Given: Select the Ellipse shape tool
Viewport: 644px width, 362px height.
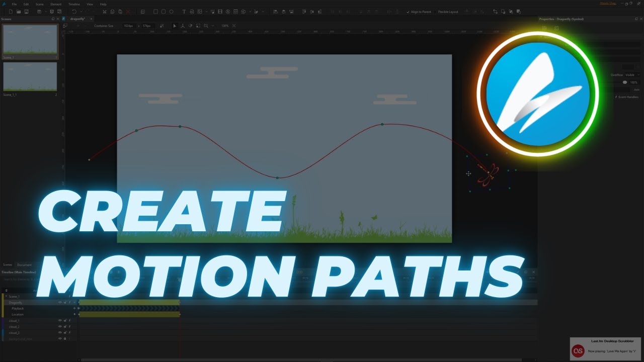Looking at the screenshot, I should click(171, 12).
